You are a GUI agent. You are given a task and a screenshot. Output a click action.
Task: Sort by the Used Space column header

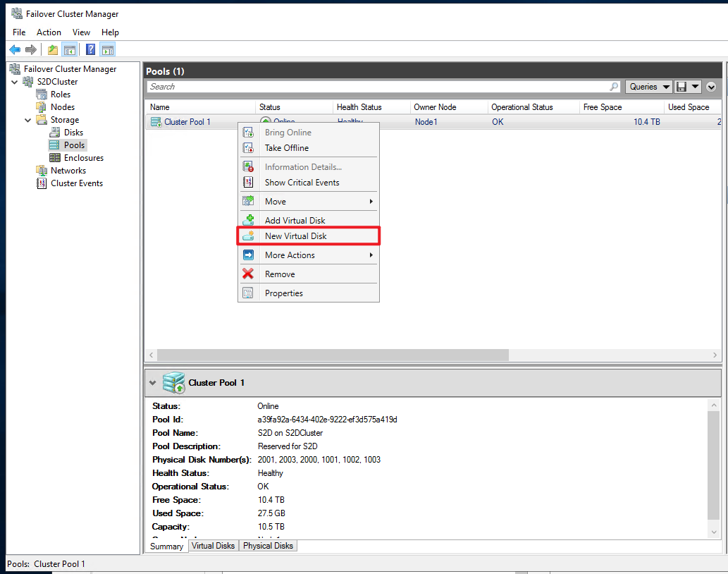point(693,106)
